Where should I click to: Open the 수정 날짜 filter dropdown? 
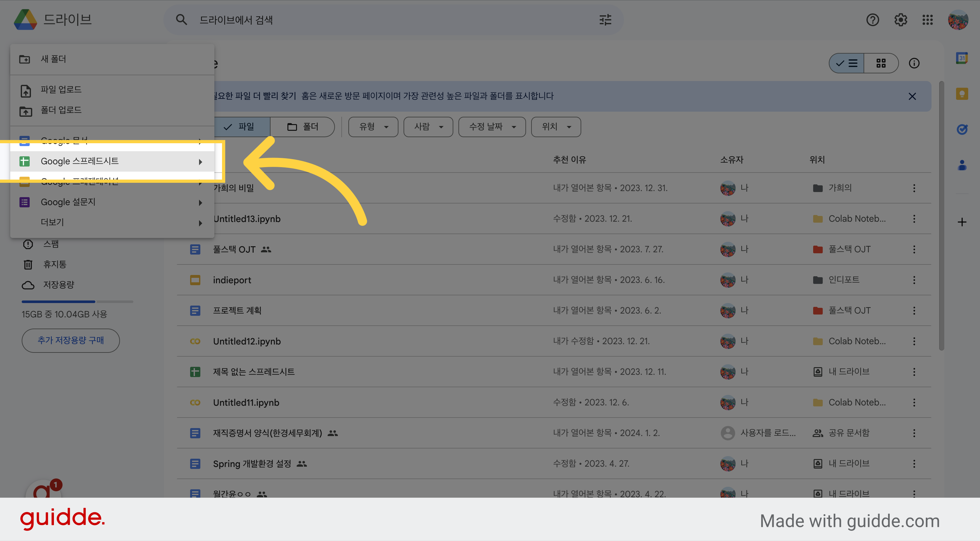[492, 127]
